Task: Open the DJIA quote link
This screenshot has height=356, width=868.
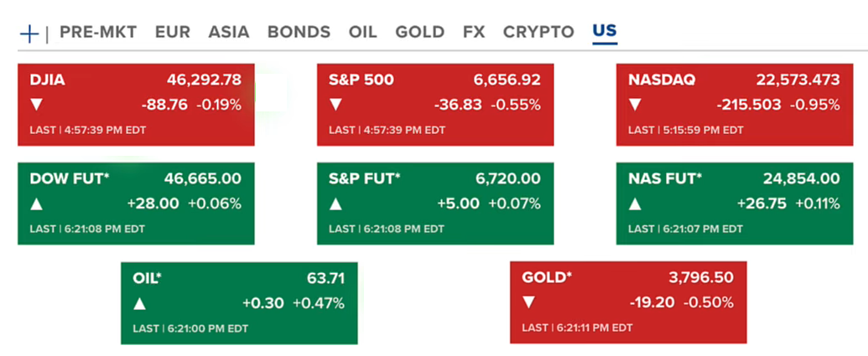Action: click(x=47, y=80)
